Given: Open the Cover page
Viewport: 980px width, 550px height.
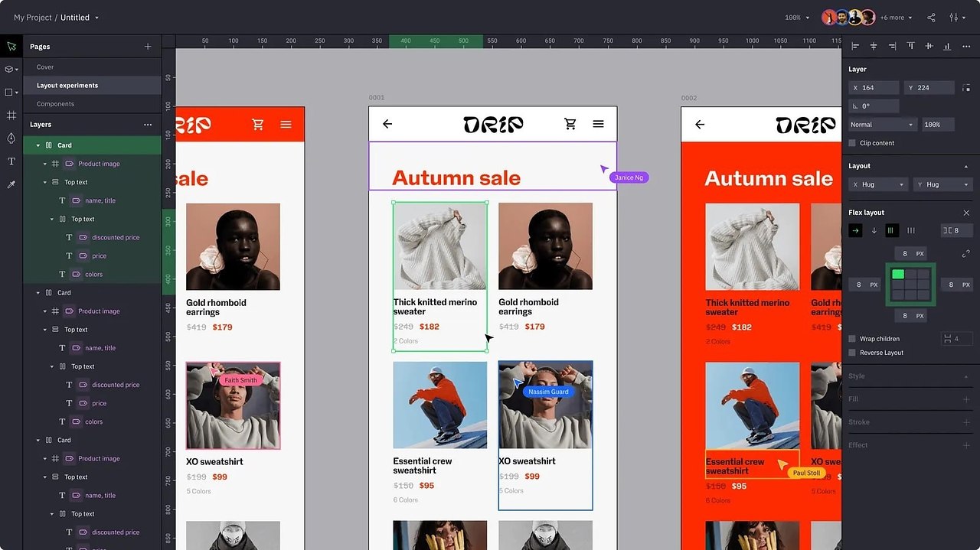Looking at the screenshot, I should [45, 67].
